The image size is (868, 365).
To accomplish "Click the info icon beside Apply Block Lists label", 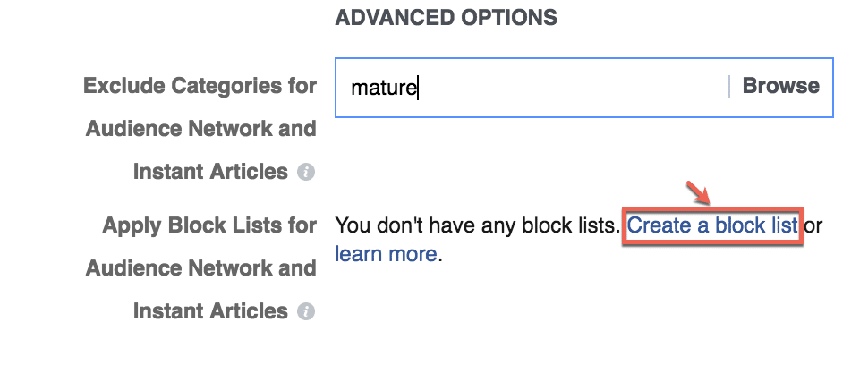I will [305, 311].
